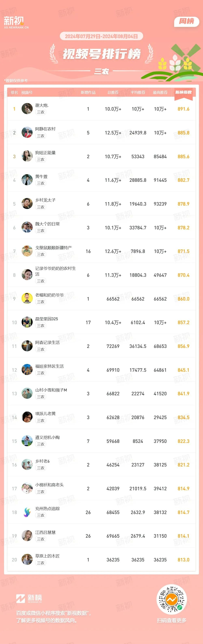
Task: Click the 新榜指数 column header
Action: [183, 92]
